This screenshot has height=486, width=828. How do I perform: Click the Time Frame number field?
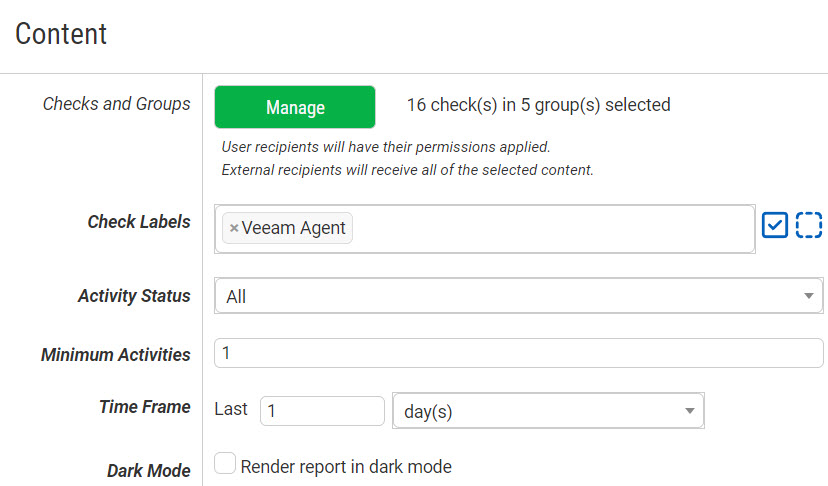click(322, 411)
